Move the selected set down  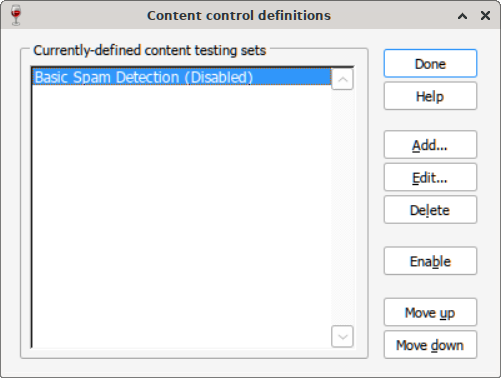[x=430, y=345]
